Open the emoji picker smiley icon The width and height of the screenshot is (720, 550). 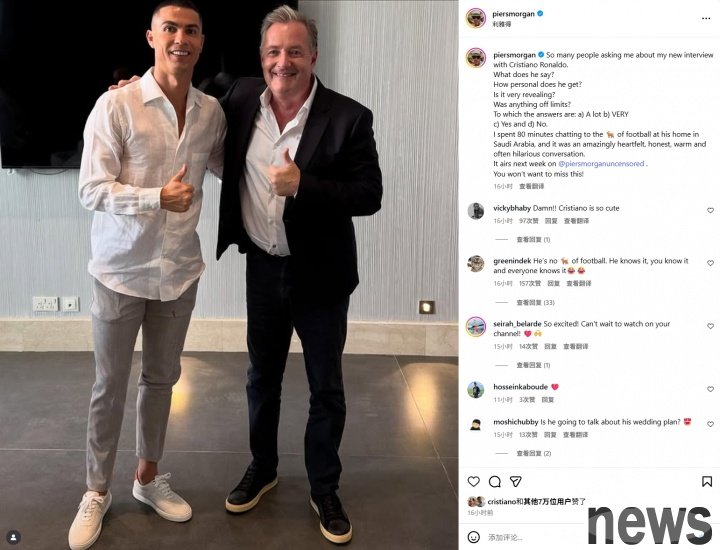[x=473, y=537]
